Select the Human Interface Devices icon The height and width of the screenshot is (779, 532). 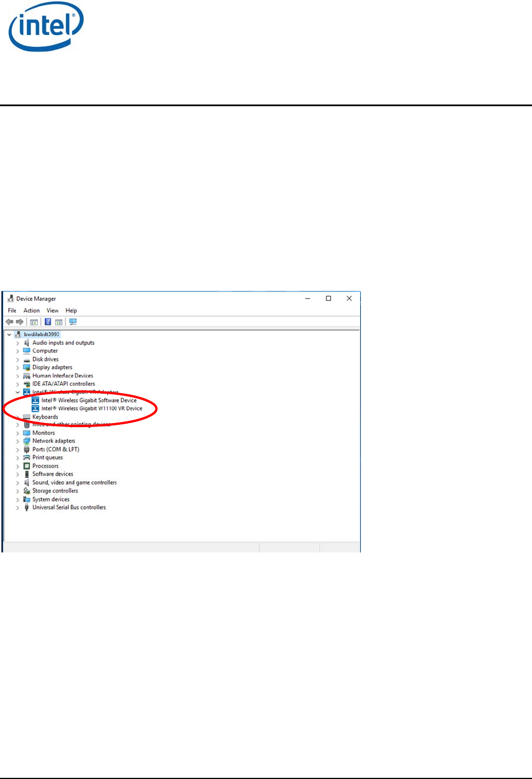[27, 376]
